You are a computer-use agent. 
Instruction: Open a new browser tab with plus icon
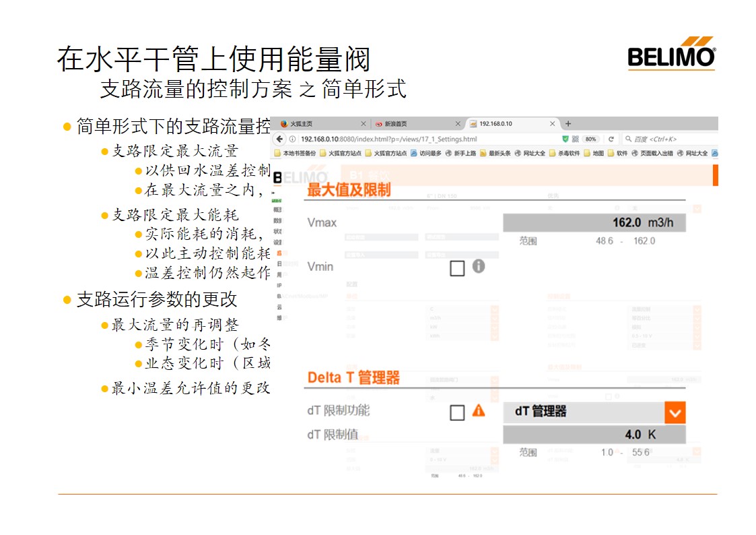click(x=568, y=124)
